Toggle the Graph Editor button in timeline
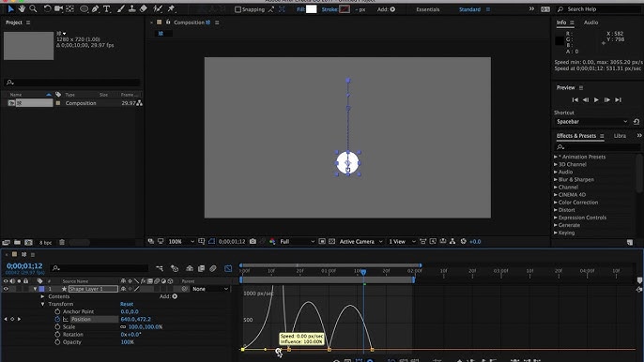644x362 pixels. [228, 268]
